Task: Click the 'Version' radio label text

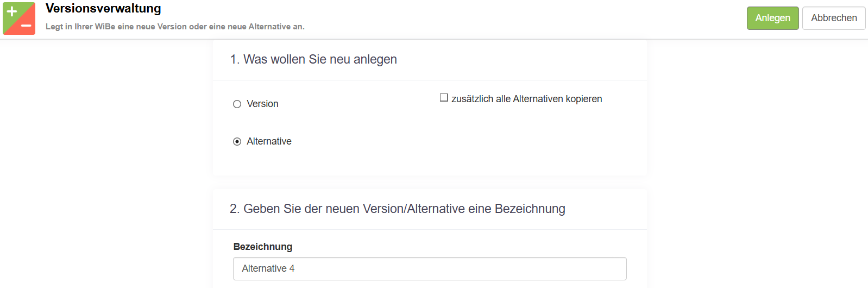Action: pyautogui.click(x=262, y=104)
